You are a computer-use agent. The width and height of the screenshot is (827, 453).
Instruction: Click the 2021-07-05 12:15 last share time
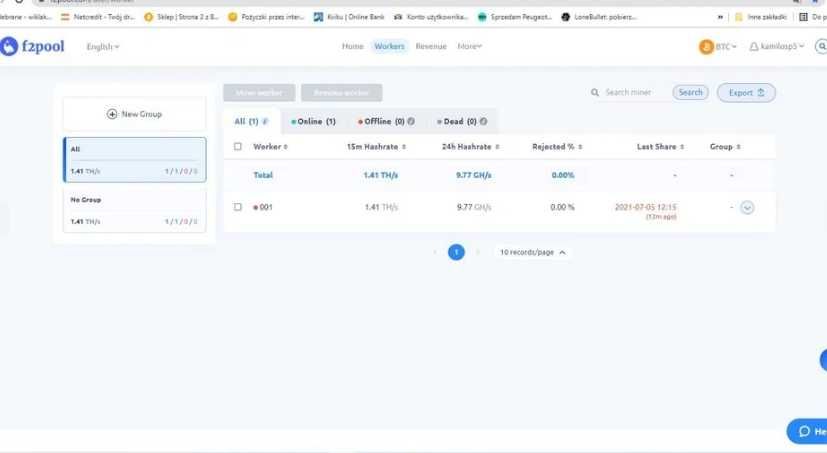click(x=646, y=207)
